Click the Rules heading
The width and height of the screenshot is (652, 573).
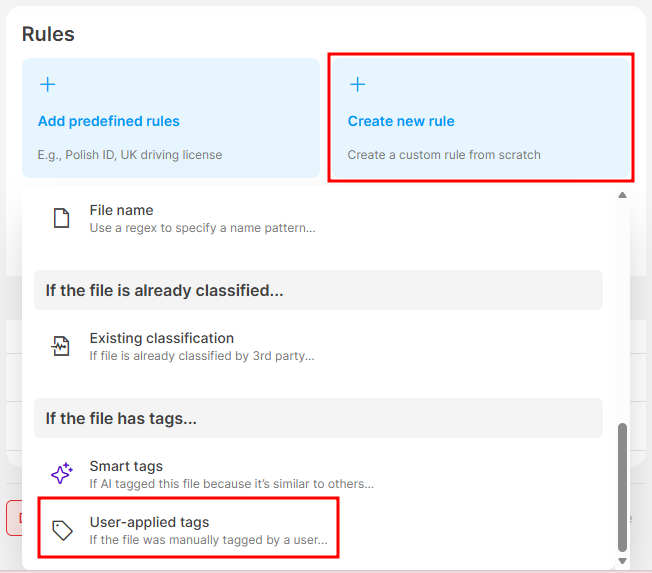[48, 34]
